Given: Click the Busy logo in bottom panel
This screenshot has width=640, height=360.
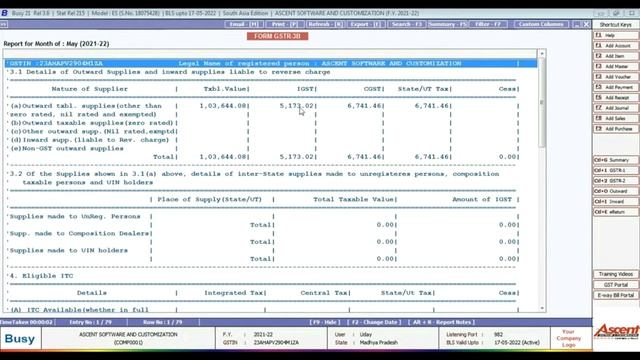Looking at the screenshot, I should coord(20,338).
